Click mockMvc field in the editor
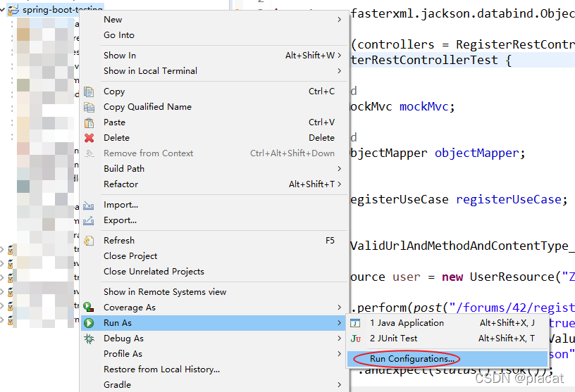The image size is (575, 392). pos(423,106)
